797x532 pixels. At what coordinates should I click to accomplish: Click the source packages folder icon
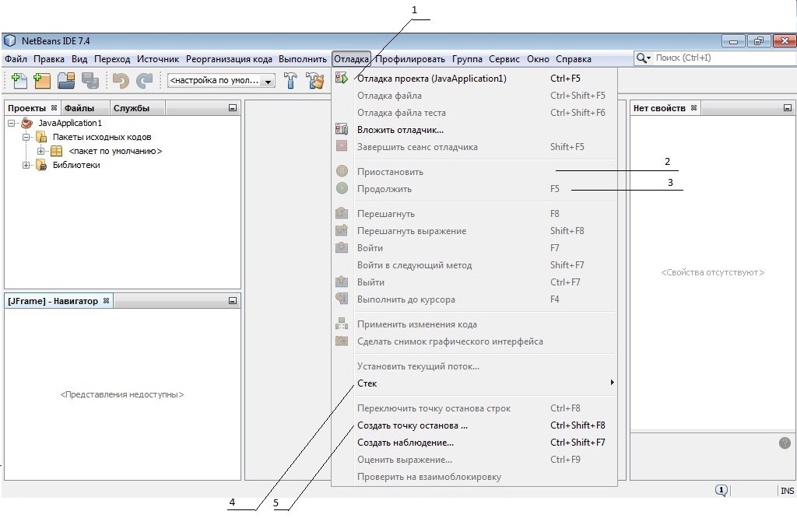(x=41, y=137)
